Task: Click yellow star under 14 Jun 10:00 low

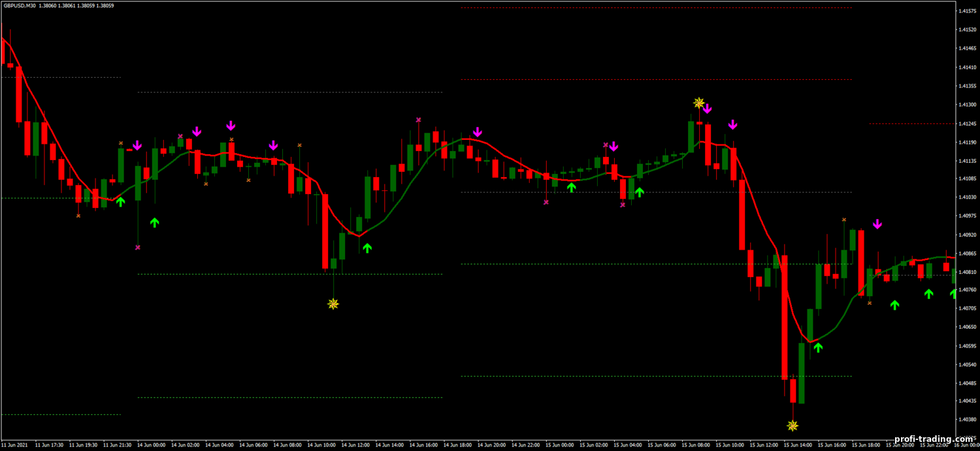Action: click(x=333, y=303)
